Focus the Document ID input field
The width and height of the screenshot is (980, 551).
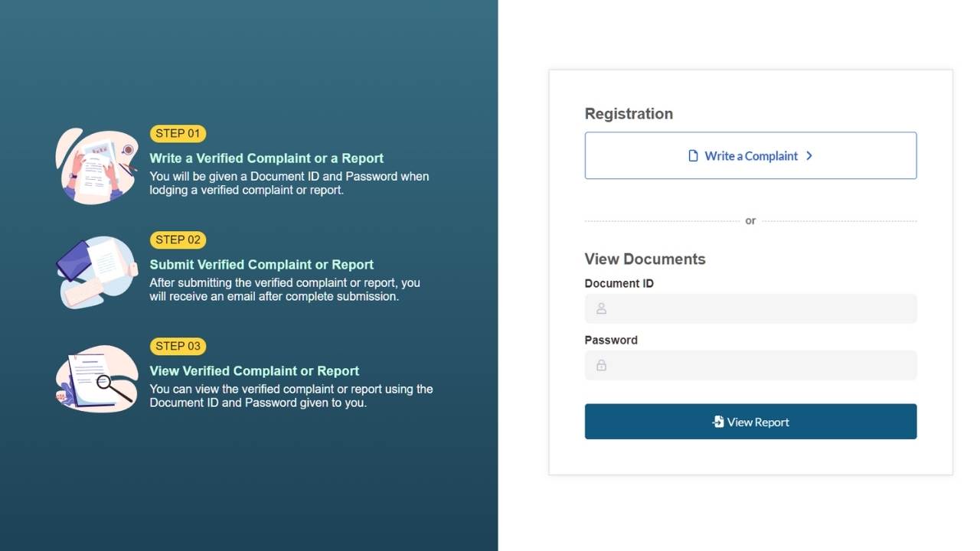[758, 308]
